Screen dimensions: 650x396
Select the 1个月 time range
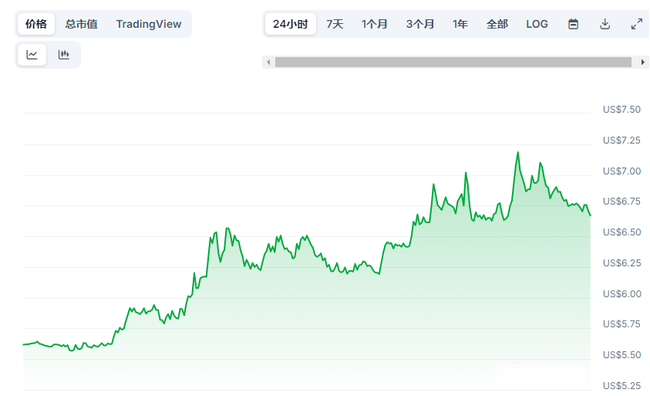tap(374, 24)
